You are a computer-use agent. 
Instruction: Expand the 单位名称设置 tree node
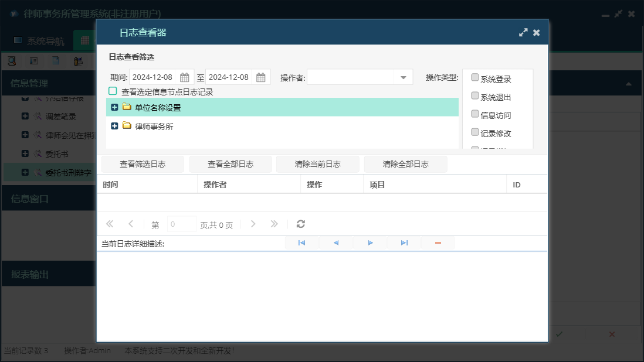pos(114,107)
